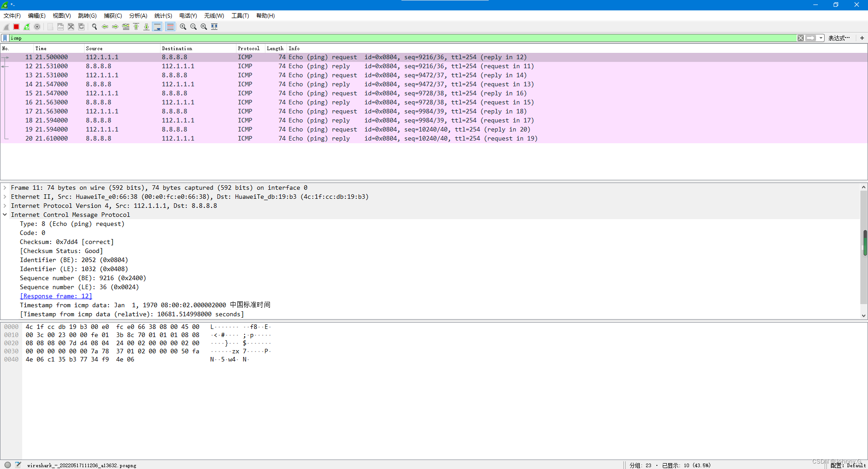Sort by the Length column header
868x469 pixels.
click(276, 48)
